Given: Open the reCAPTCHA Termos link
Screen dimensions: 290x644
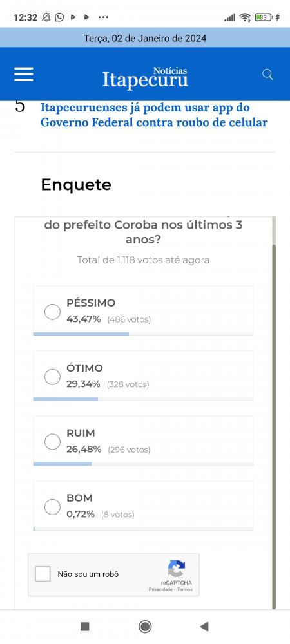Looking at the screenshot, I should coord(184,589).
